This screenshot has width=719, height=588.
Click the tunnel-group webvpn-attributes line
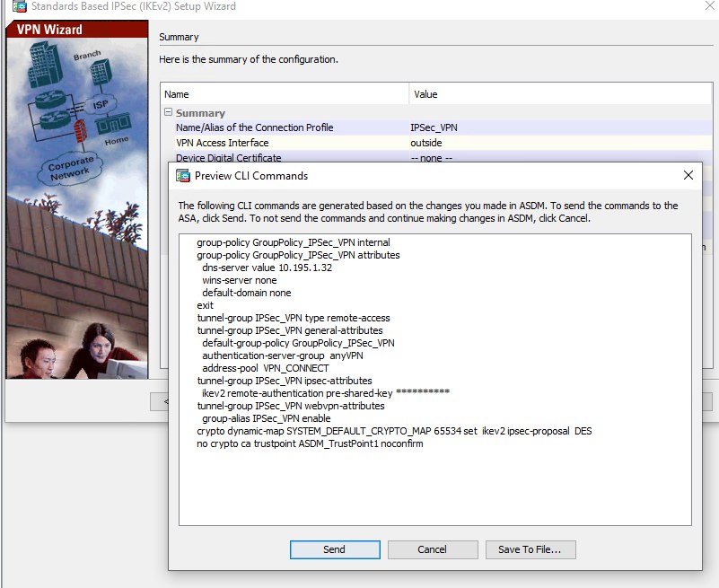click(291, 406)
